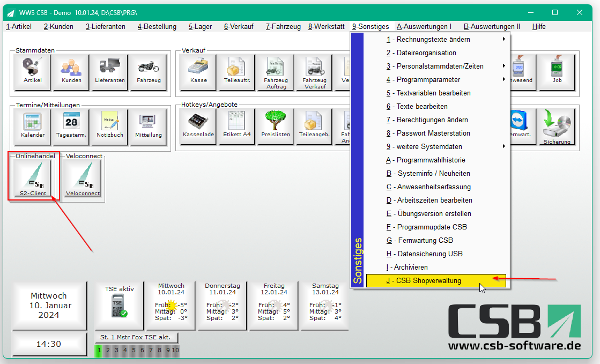Select Datensicherung USB entry
This screenshot has width=600, height=364.
(x=436, y=254)
